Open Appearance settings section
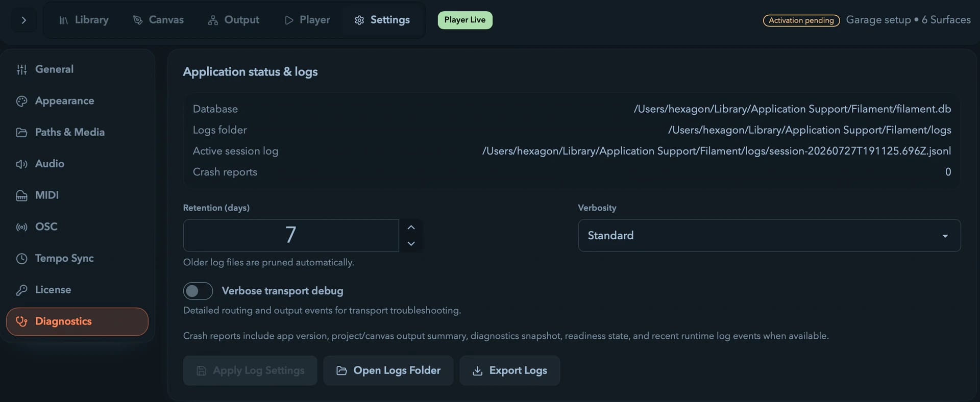The width and height of the screenshot is (980, 402). pos(77,101)
